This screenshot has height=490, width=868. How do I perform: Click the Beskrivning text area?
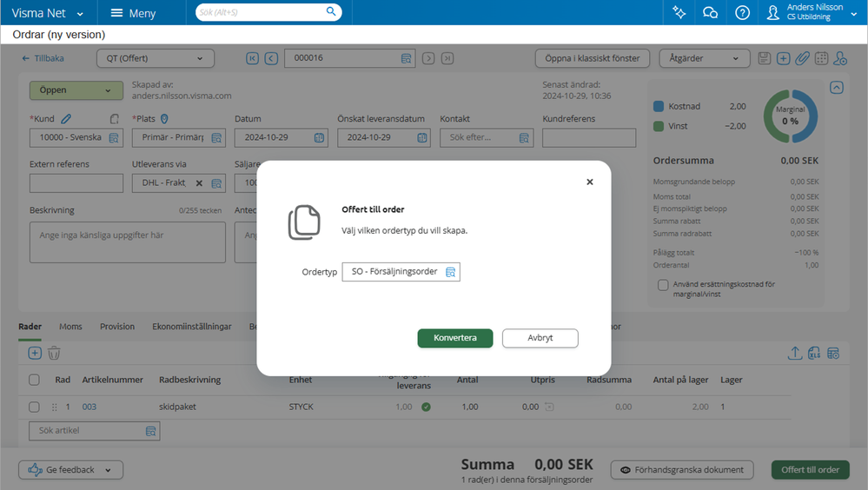point(128,242)
